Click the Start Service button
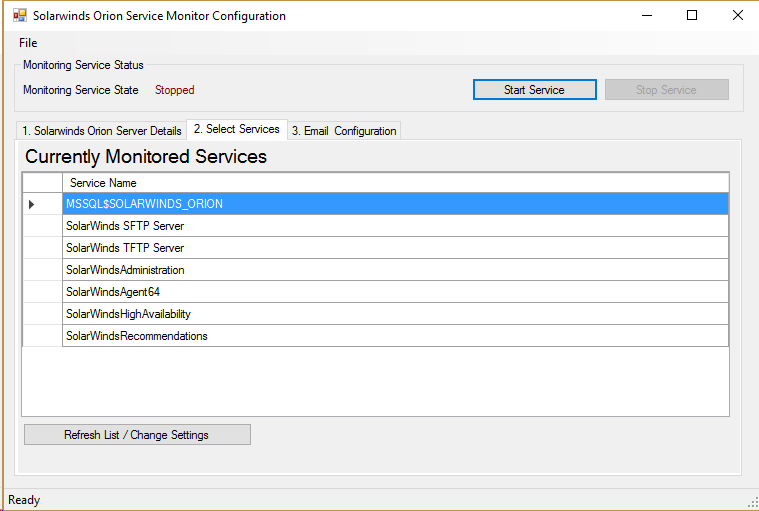The height and width of the screenshot is (511, 759). click(x=534, y=90)
